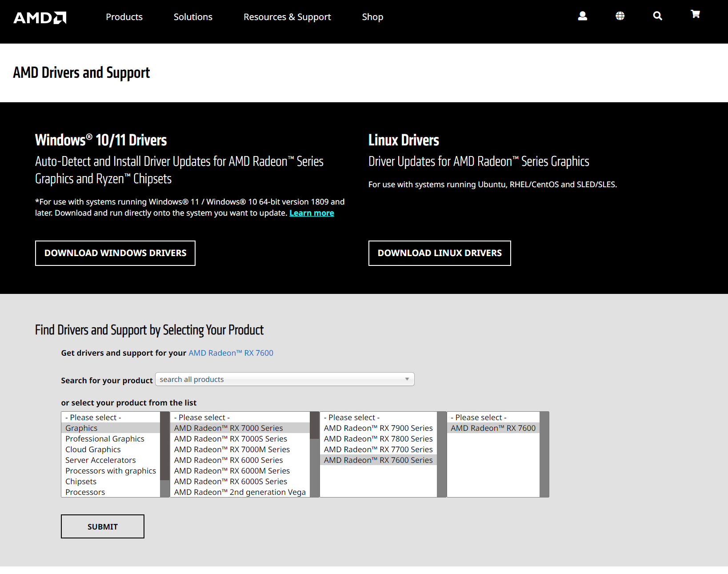Select Cloud Graphics category
The width and height of the screenshot is (728, 574).
coord(110,450)
